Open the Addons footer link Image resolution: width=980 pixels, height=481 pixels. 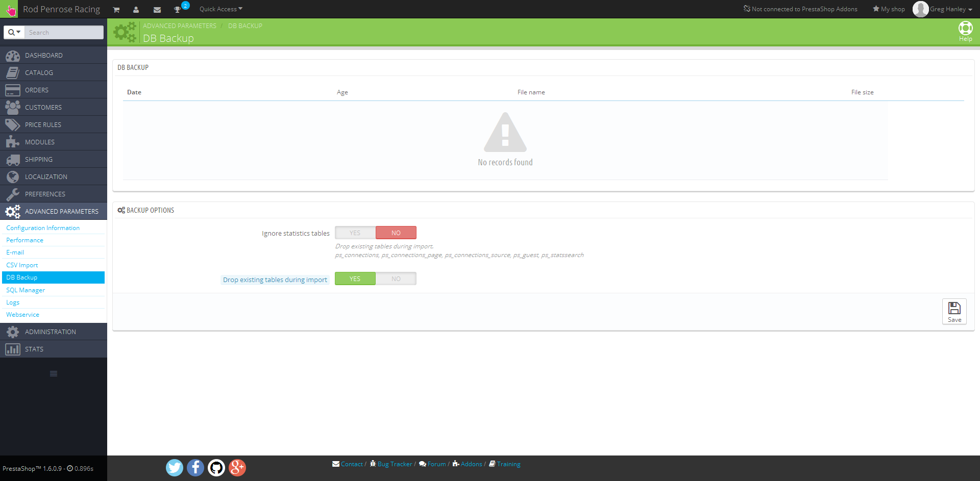tap(471, 464)
